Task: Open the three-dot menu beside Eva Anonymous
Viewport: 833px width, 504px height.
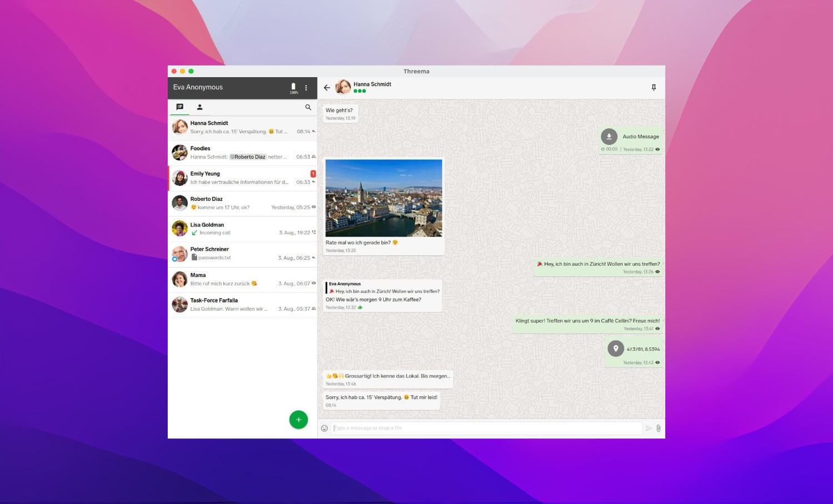Action: tap(306, 88)
